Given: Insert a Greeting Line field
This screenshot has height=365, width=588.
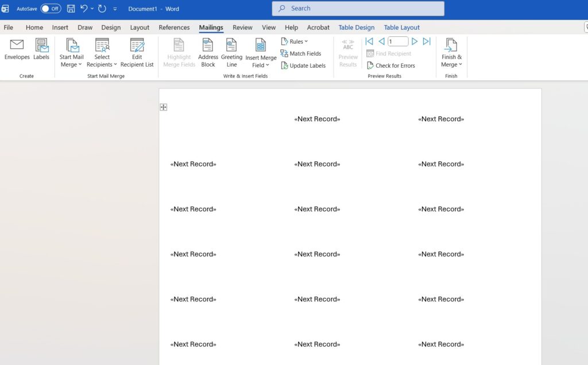Looking at the screenshot, I should (231, 53).
